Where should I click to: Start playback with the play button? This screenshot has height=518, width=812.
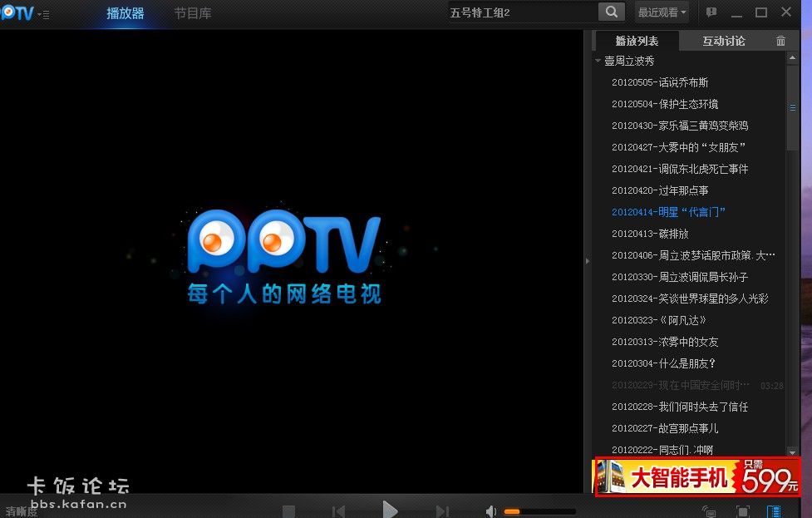[x=390, y=511]
